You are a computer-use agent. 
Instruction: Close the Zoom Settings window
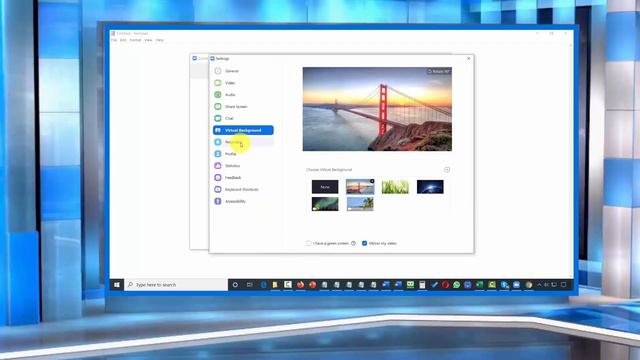point(469,58)
